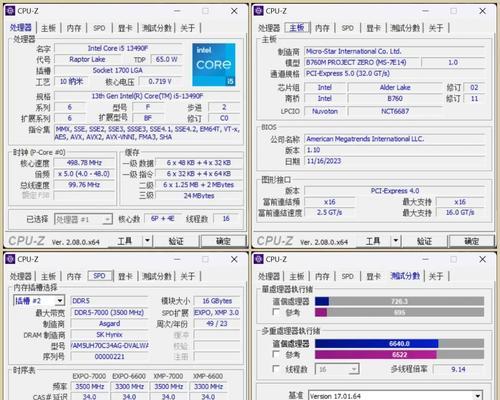The image size is (500, 400).
Task: Click the model B760M PROJECT ZERO (MS-7E14)
Action: click(x=361, y=62)
